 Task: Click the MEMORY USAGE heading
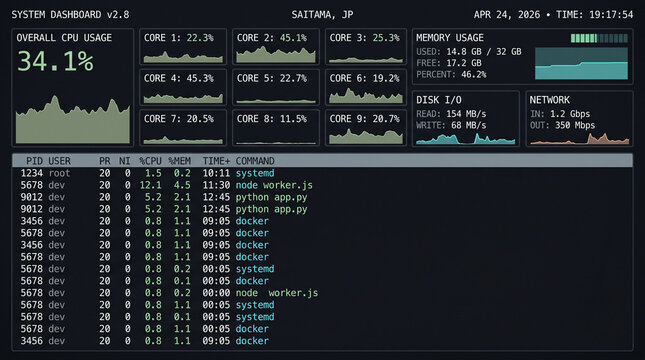450,38
